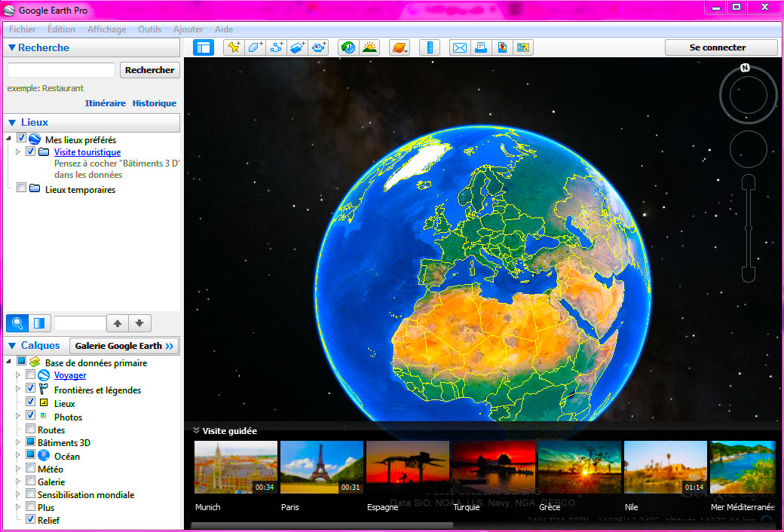Image resolution: width=784 pixels, height=532 pixels.
Task: Open Galerie Google Earth button
Action: [124, 346]
